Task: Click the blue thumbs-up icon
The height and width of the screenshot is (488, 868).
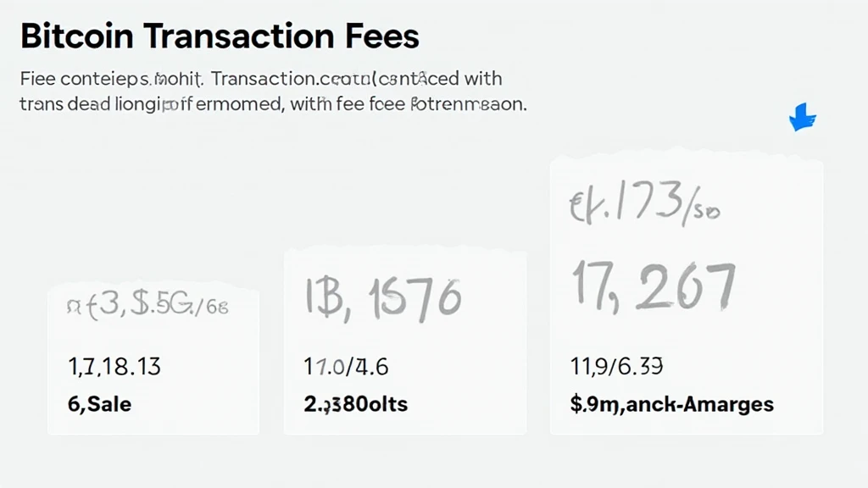Action: [x=802, y=117]
